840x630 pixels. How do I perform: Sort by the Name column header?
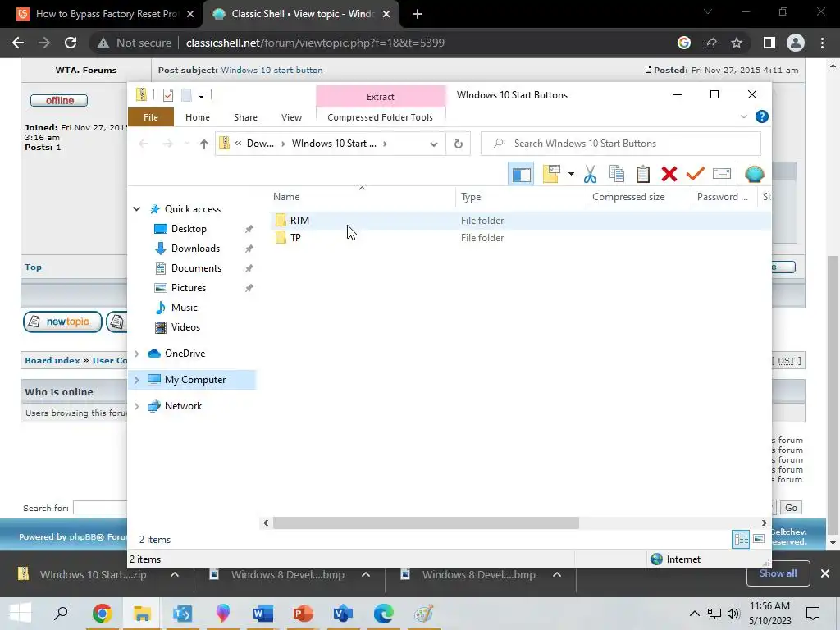tap(362, 197)
